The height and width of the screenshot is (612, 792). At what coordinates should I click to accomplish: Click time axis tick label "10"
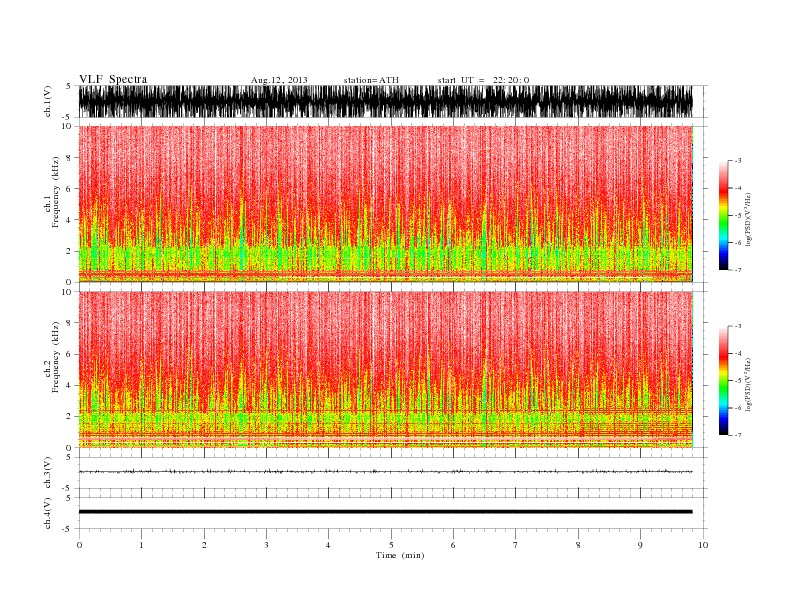coord(703,545)
